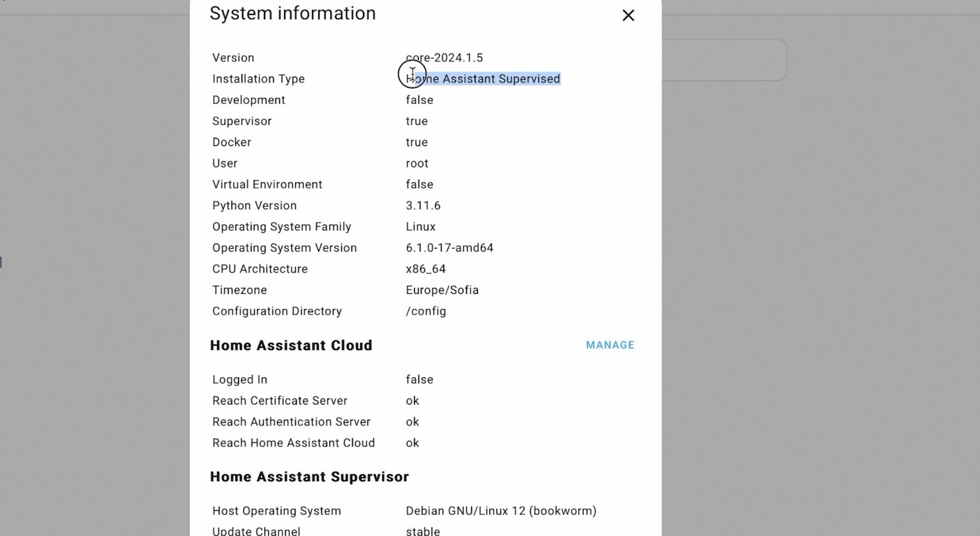
Task: Select the Python Version value 3.11.6
Action: tap(422, 205)
